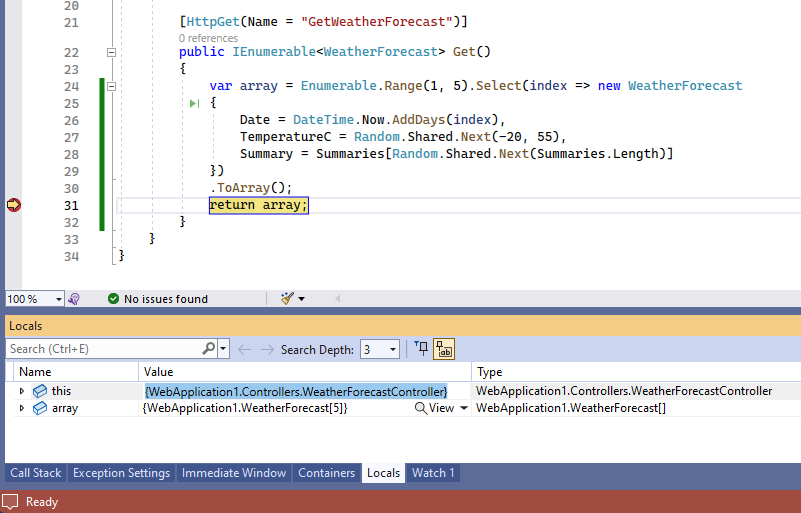Toggle the pinned-properties pin button in Locals
This screenshot has height=513, width=801.
[421, 348]
